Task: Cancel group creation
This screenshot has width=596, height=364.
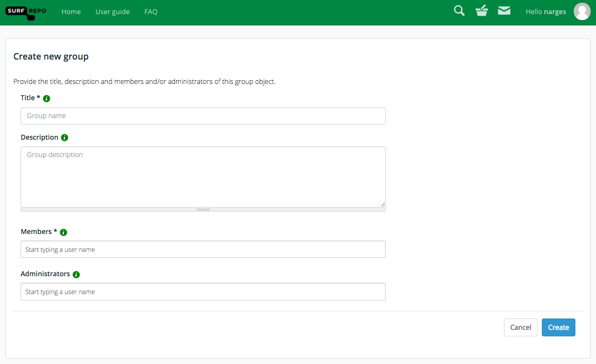Action: pos(520,328)
